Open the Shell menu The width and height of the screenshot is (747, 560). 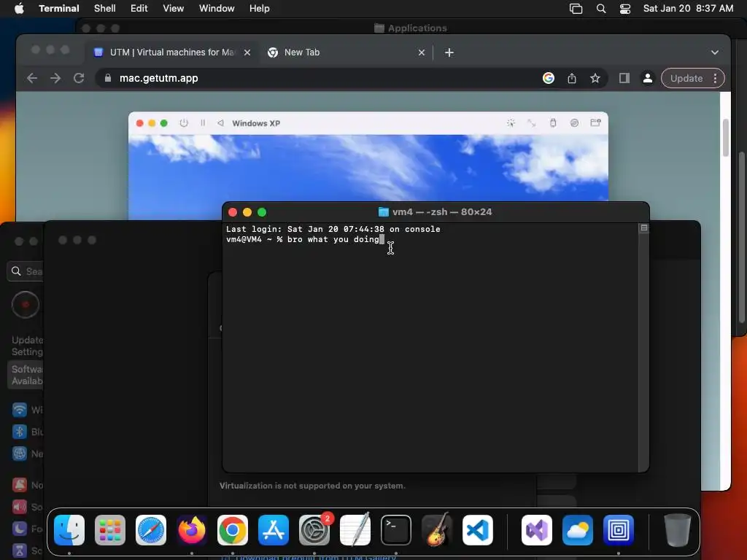(x=105, y=9)
